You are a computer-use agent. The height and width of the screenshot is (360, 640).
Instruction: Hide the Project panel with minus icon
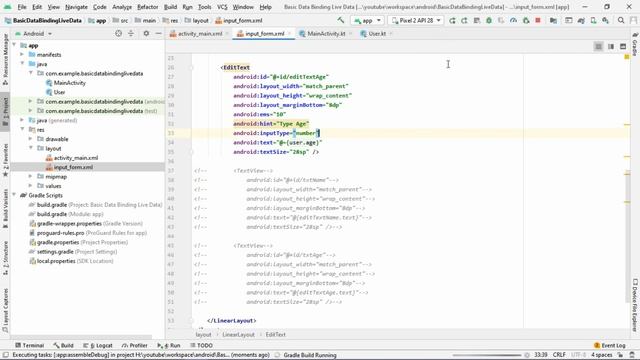tap(158, 33)
